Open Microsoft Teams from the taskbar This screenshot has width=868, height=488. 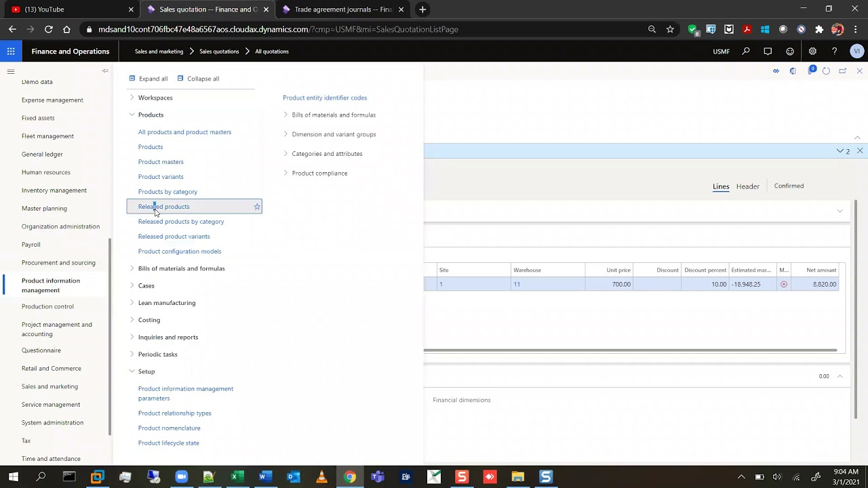point(378,476)
